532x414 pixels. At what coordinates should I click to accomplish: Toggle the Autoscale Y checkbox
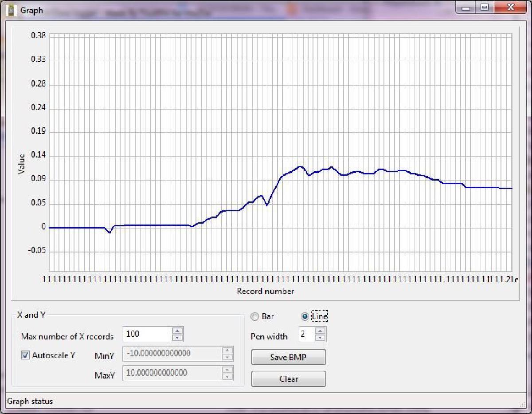point(26,355)
